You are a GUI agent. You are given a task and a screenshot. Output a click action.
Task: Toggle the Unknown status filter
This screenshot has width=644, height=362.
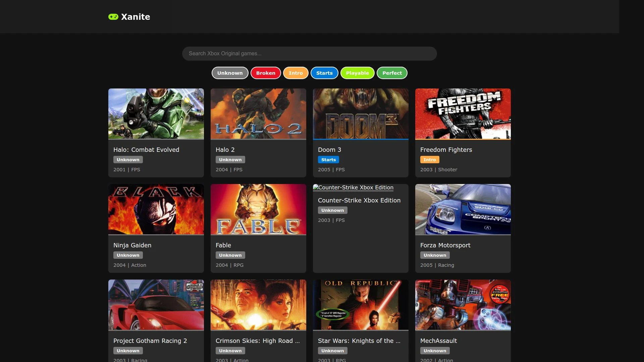pos(230,73)
